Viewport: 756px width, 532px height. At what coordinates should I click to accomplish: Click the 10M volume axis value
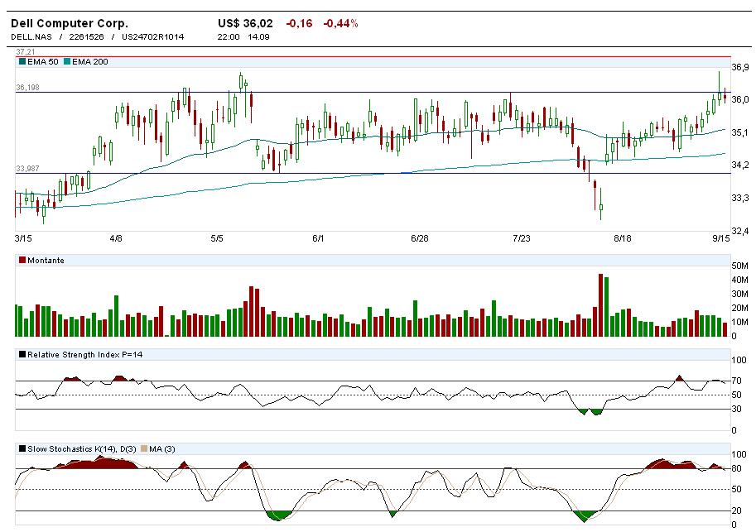[740, 322]
